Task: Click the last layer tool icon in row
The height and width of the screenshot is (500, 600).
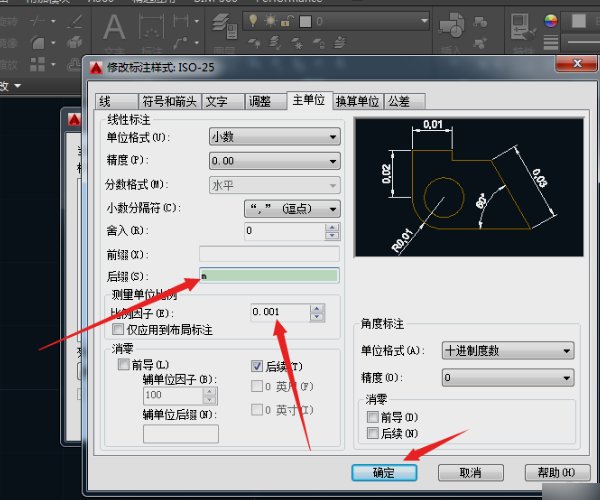Action: 340,42
